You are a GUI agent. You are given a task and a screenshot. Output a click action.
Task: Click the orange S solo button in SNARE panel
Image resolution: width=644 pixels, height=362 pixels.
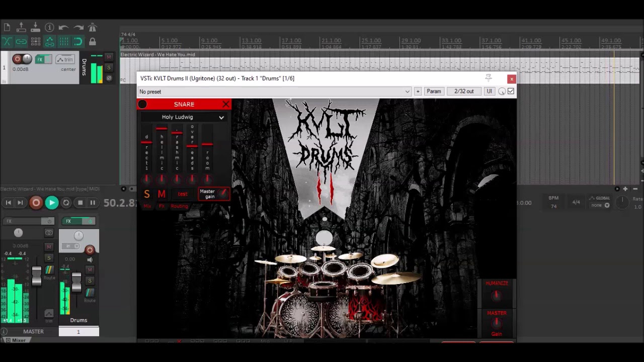(x=146, y=194)
